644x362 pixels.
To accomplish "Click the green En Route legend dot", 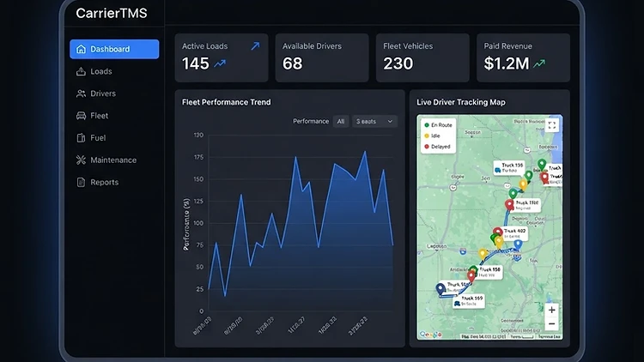I will click(x=427, y=124).
